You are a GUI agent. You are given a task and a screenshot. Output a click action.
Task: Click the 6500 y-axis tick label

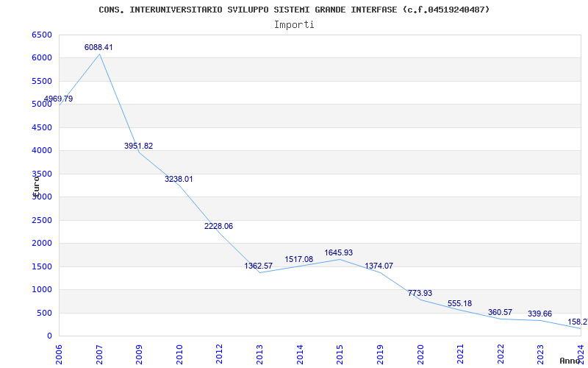[42, 35]
